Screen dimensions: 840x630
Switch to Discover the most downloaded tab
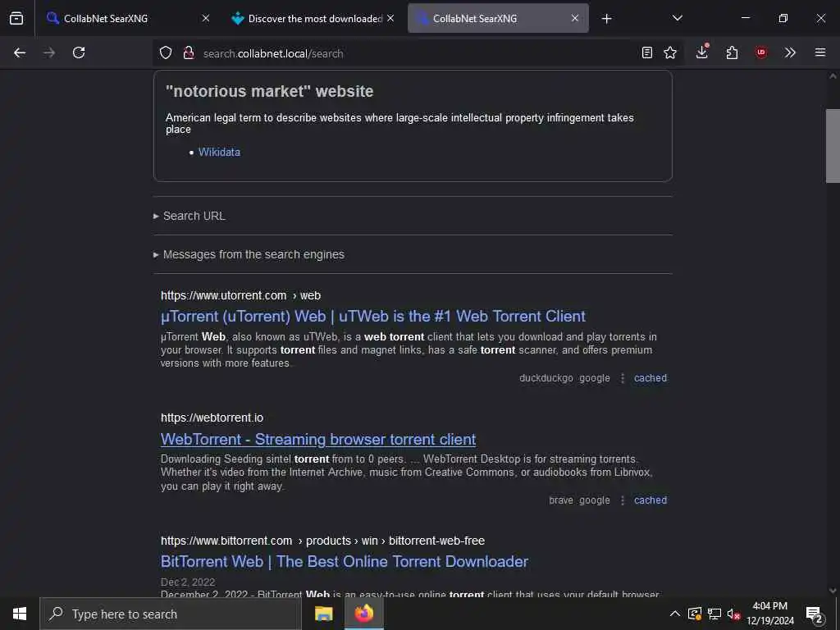313,18
